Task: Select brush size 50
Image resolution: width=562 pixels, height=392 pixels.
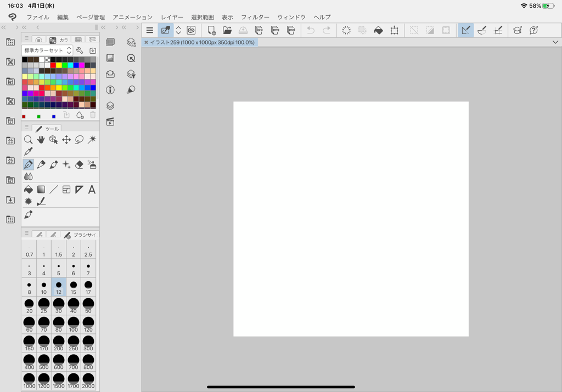Action: [88, 306]
